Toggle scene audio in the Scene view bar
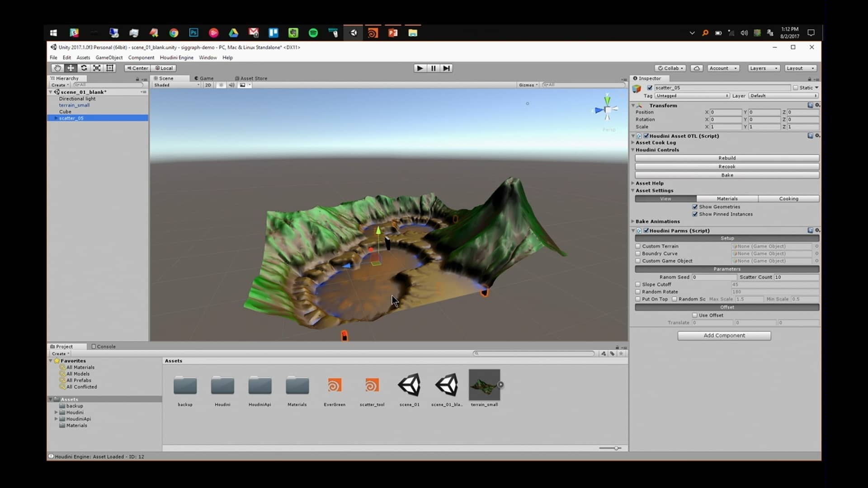The width and height of the screenshot is (868, 488). point(232,85)
